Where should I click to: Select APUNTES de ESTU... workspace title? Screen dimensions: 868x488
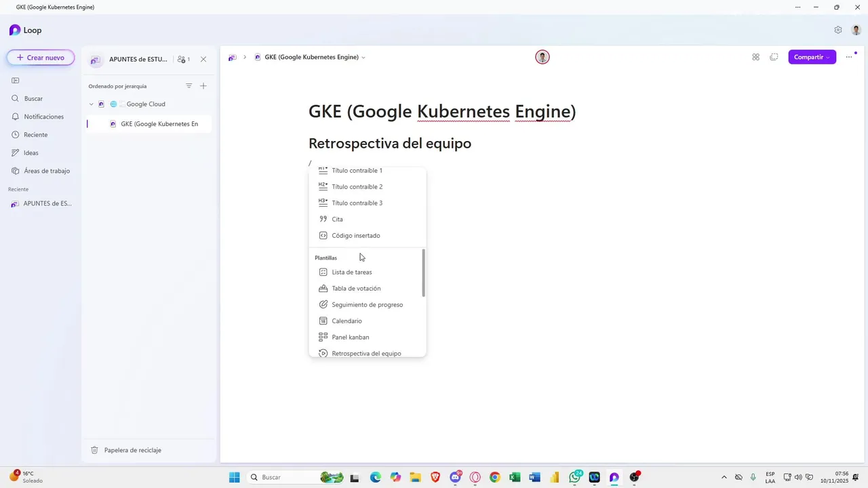(x=138, y=59)
